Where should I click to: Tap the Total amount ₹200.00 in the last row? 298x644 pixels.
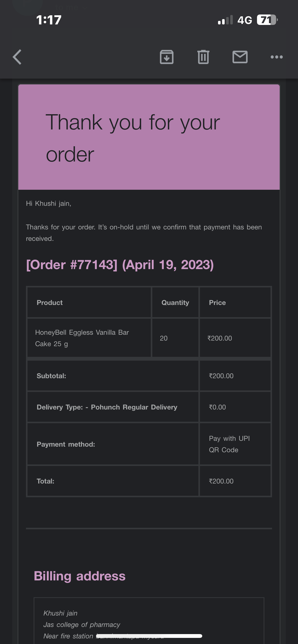click(x=221, y=481)
